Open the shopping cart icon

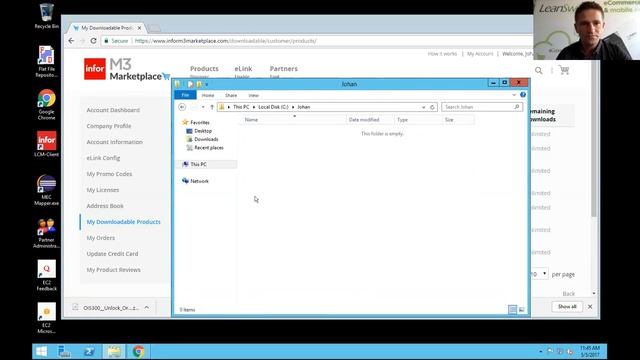[x=564, y=70]
